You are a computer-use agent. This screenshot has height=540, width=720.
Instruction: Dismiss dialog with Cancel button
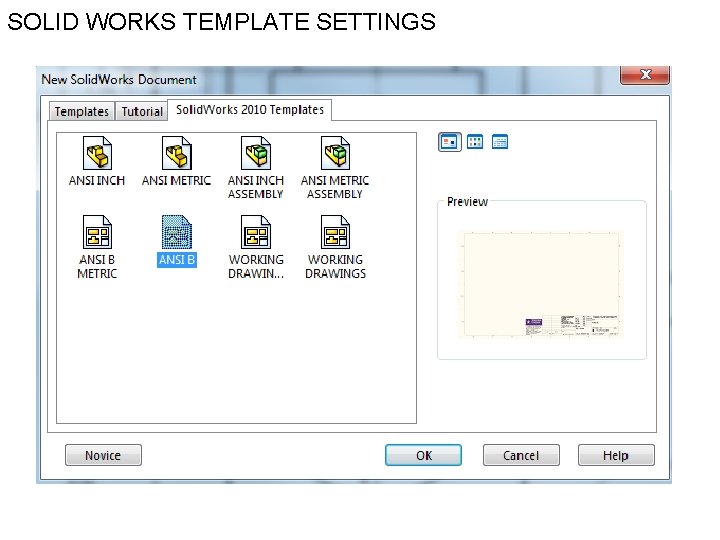[521, 455]
